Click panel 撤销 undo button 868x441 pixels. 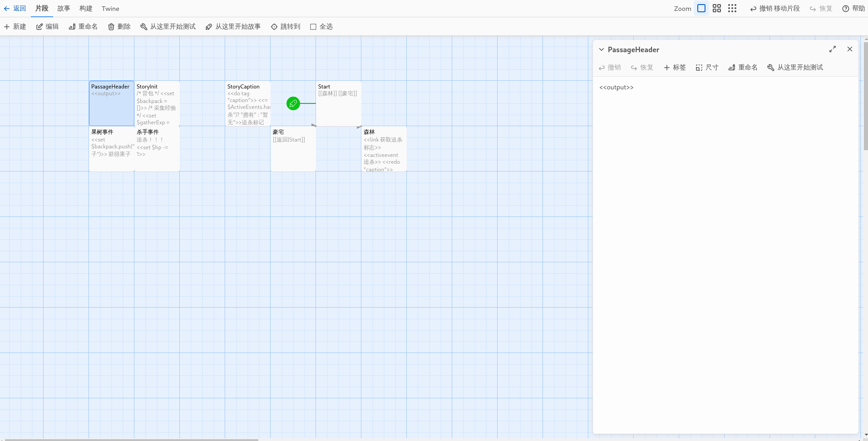tap(610, 67)
